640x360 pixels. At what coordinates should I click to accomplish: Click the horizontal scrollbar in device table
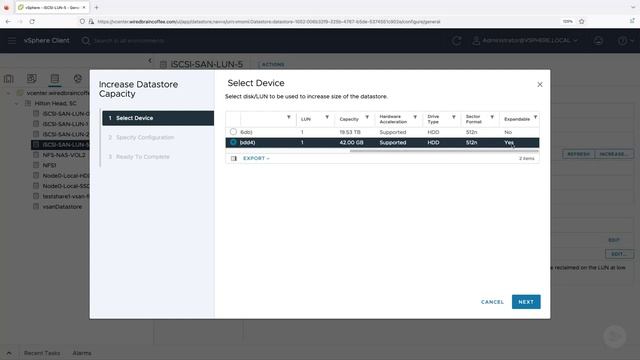click(x=444, y=151)
